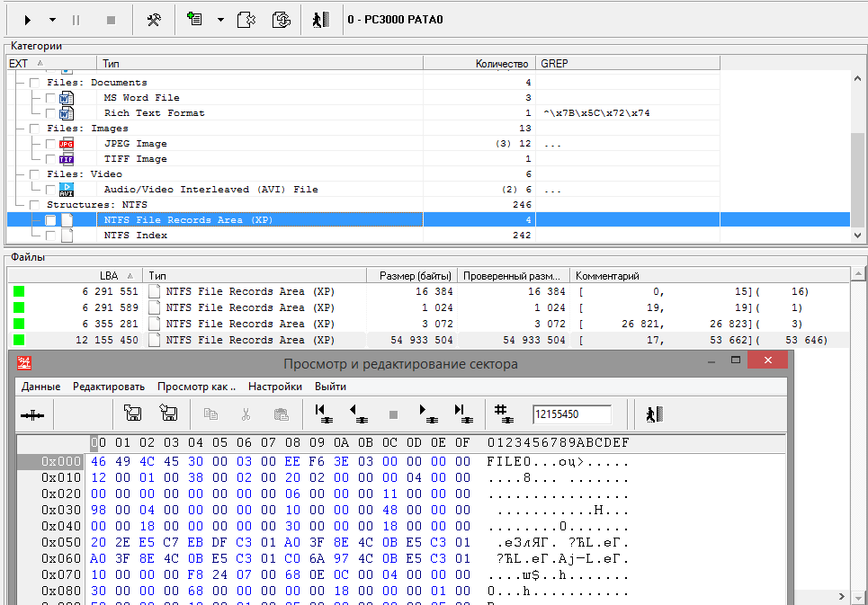The width and height of the screenshot is (868, 605).
Task: Tick the JPEG Image checkbox
Action: click(x=51, y=144)
